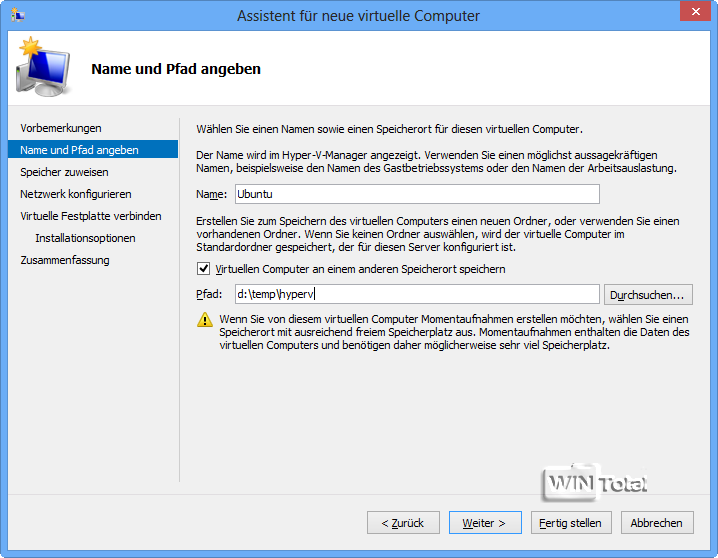Go to the Speicher zuweisen step
This screenshot has width=718, height=558.
(x=63, y=172)
